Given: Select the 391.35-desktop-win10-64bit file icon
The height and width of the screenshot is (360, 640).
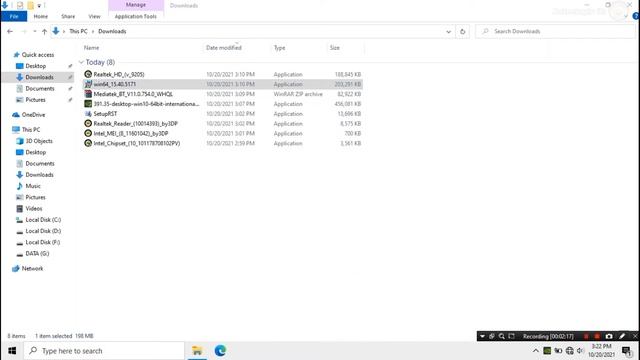Looking at the screenshot, I should [88, 104].
